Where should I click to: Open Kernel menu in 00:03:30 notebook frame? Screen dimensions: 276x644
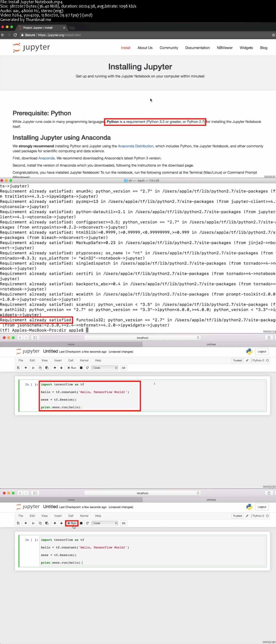coord(84,360)
